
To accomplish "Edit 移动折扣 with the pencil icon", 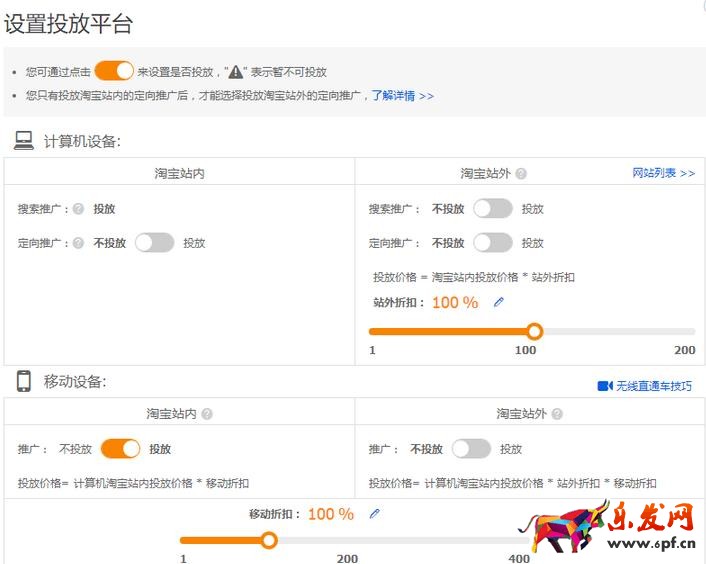I will (x=375, y=514).
